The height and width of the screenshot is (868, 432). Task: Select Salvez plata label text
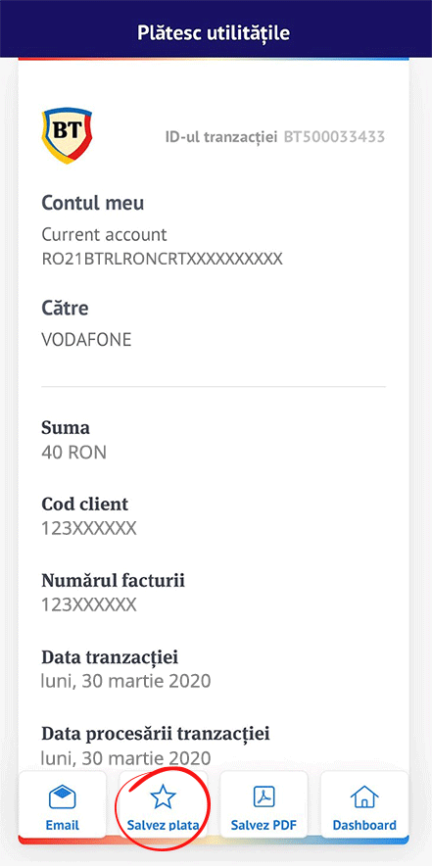(x=163, y=825)
